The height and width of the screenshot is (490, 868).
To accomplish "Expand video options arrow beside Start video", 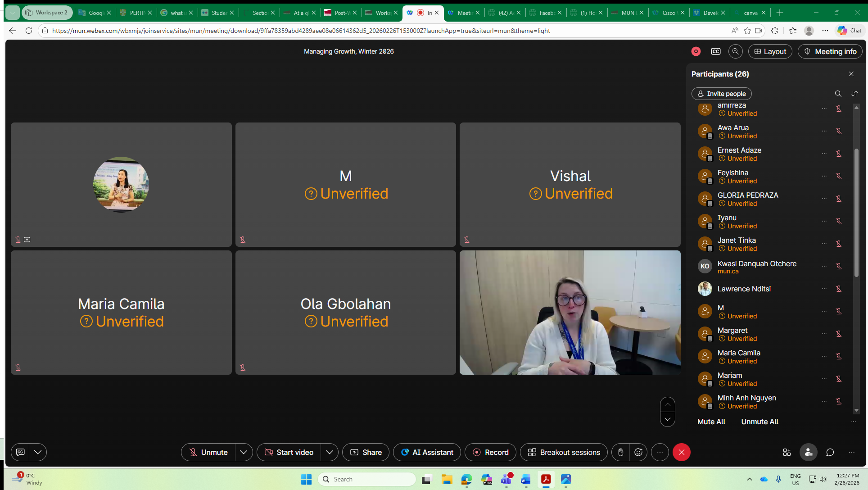I will coord(330,452).
